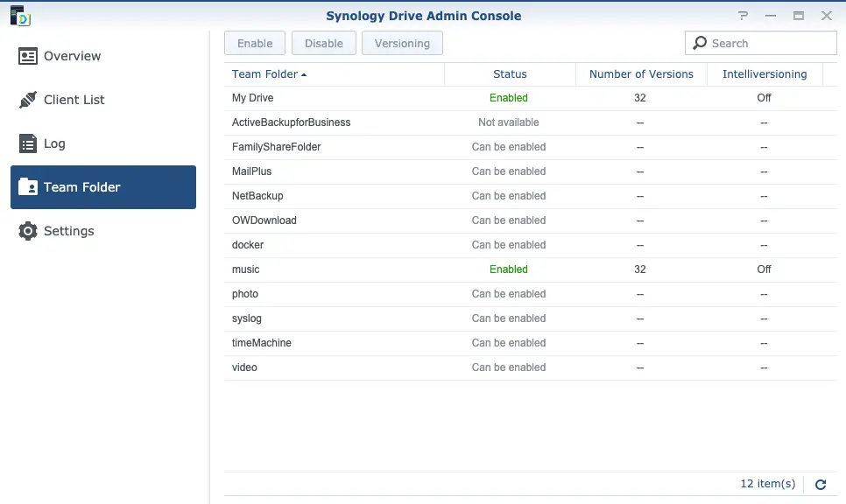The height and width of the screenshot is (504, 846).
Task: Select the My Drive row
Action: tap(531, 98)
